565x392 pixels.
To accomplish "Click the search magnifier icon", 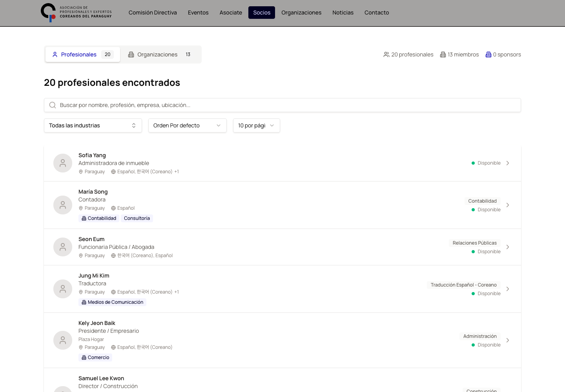I will click(x=53, y=105).
